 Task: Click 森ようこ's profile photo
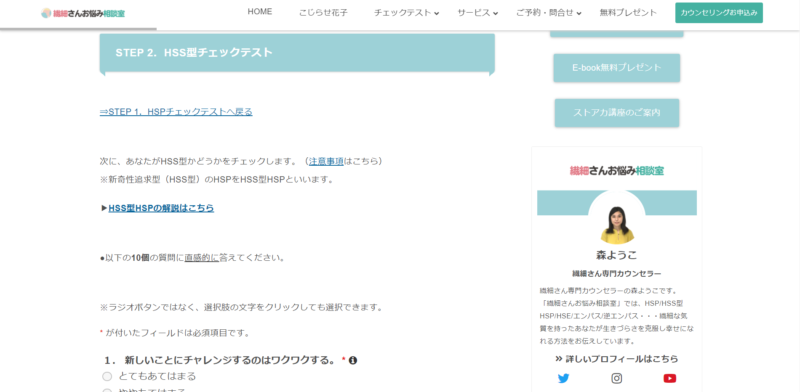pyautogui.click(x=617, y=224)
